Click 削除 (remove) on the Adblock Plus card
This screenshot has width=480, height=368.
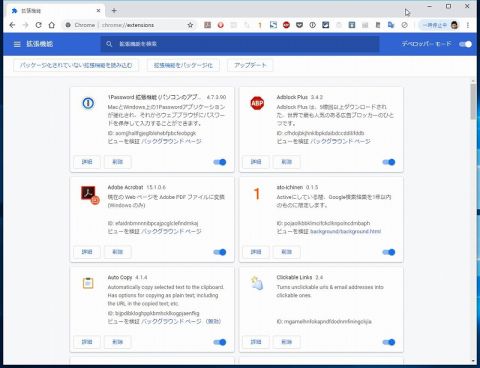tap(287, 162)
